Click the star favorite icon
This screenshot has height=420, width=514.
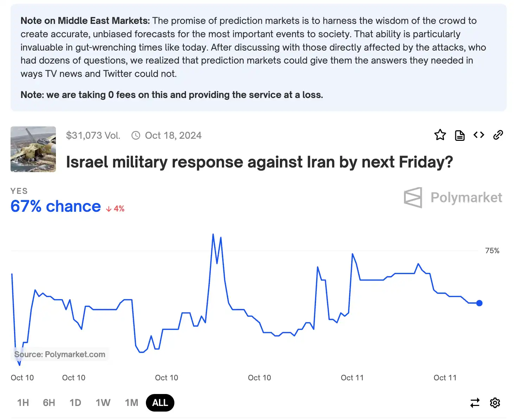(x=440, y=135)
